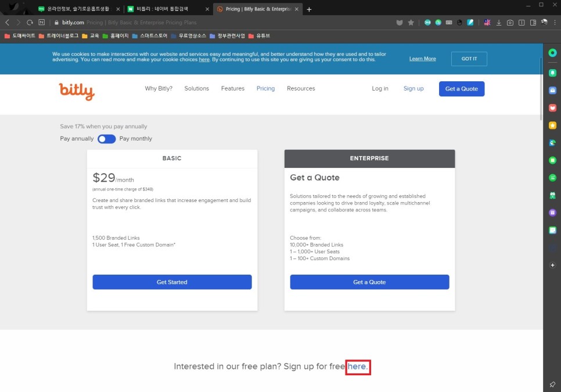Add a sidebar app with plus icon
This screenshot has height=392, width=561.
552,265
